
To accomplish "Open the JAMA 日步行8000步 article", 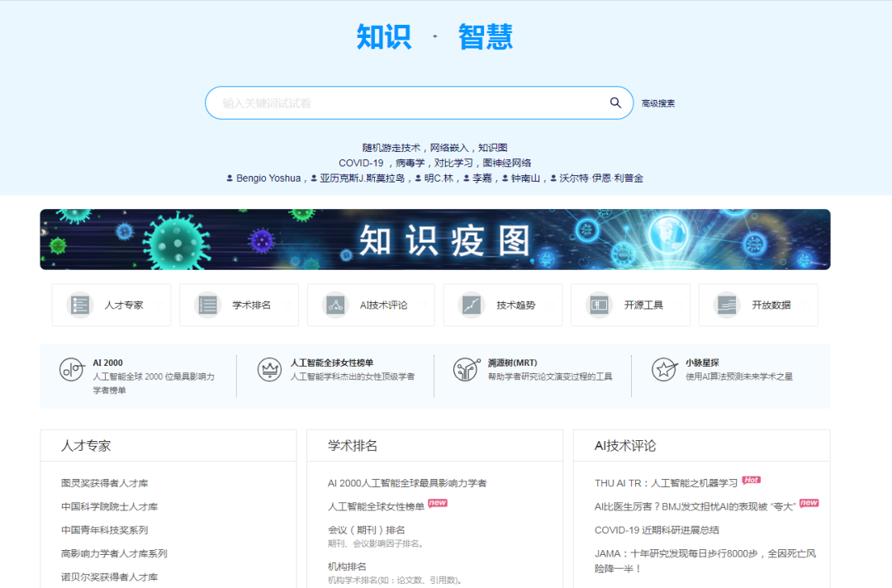I will click(x=705, y=561).
